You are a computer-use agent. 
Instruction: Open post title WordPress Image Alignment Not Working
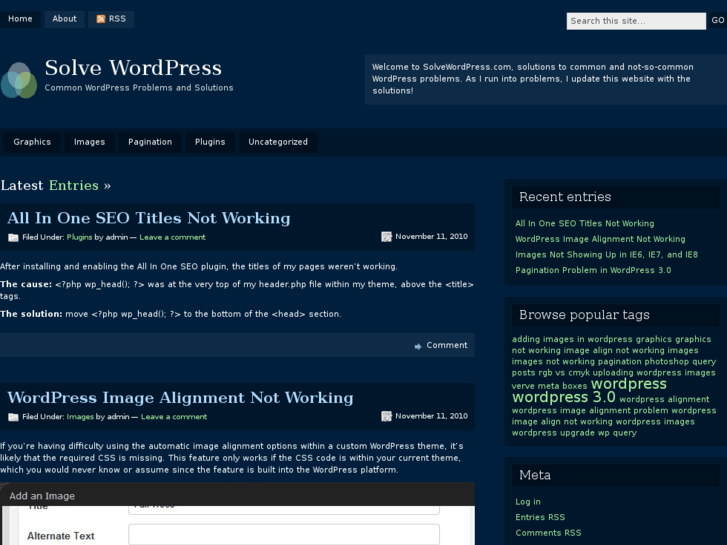180,398
